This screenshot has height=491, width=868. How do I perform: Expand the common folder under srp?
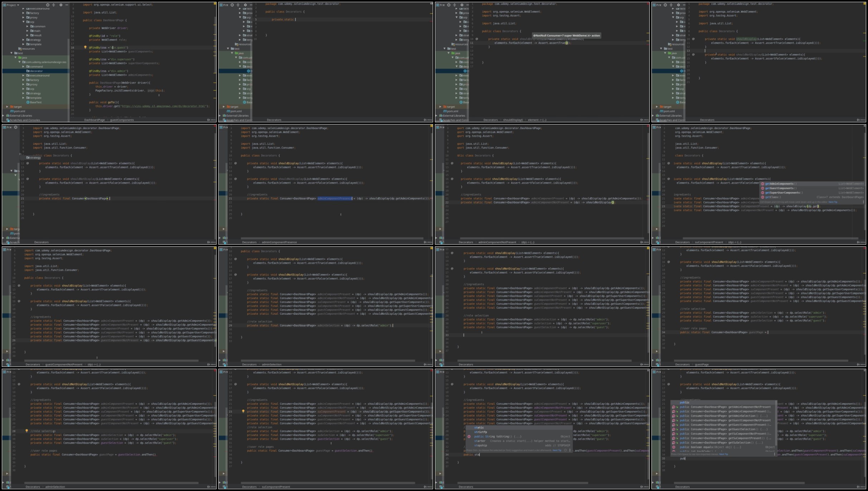click(27, 26)
